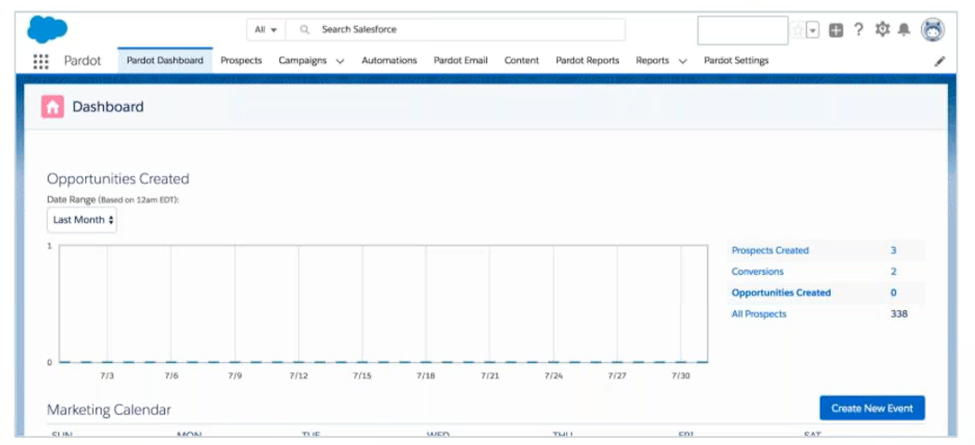Go to the Pardot Settings tab

tap(736, 61)
